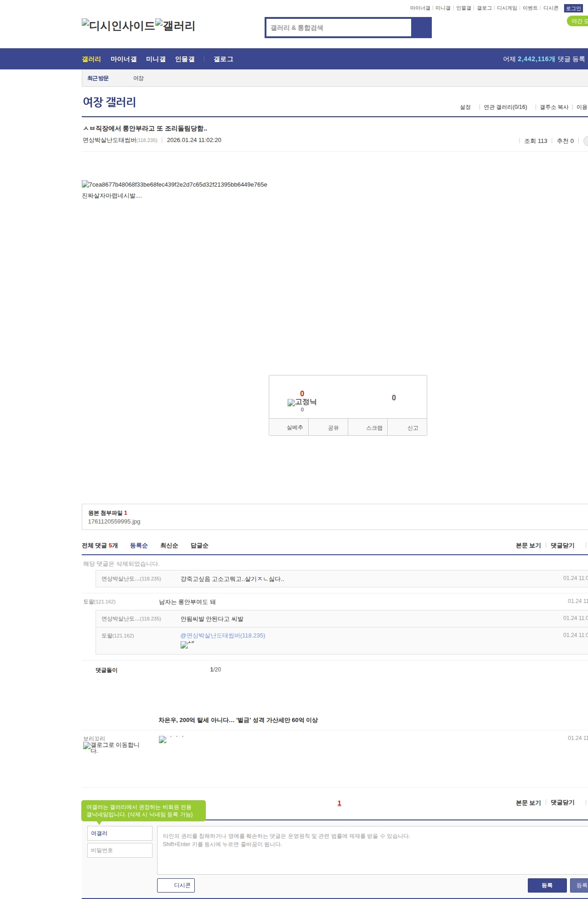This screenshot has height=899, width=588.
Task: Expand the 최근 방문 gallery list
Action: [x=98, y=78]
